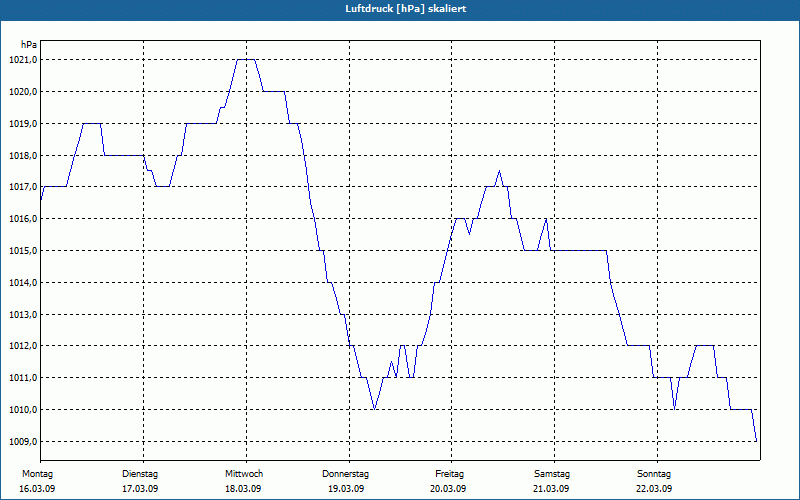Click the 1009 hPa line endpoint after Sonntag

[x=756, y=440]
